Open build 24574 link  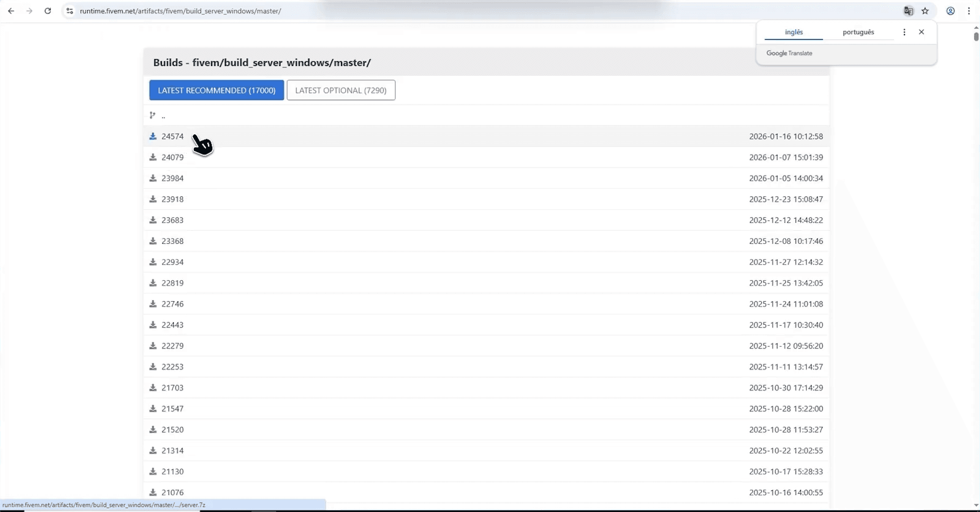coord(173,137)
